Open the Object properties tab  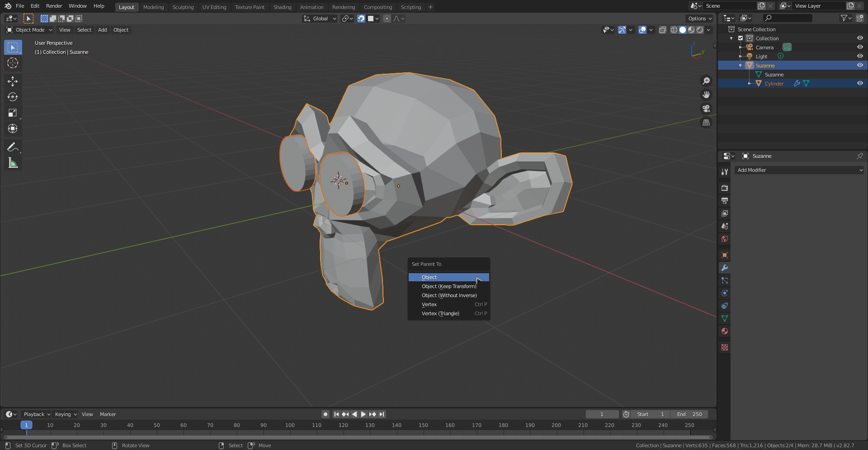(x=725, y=255)
